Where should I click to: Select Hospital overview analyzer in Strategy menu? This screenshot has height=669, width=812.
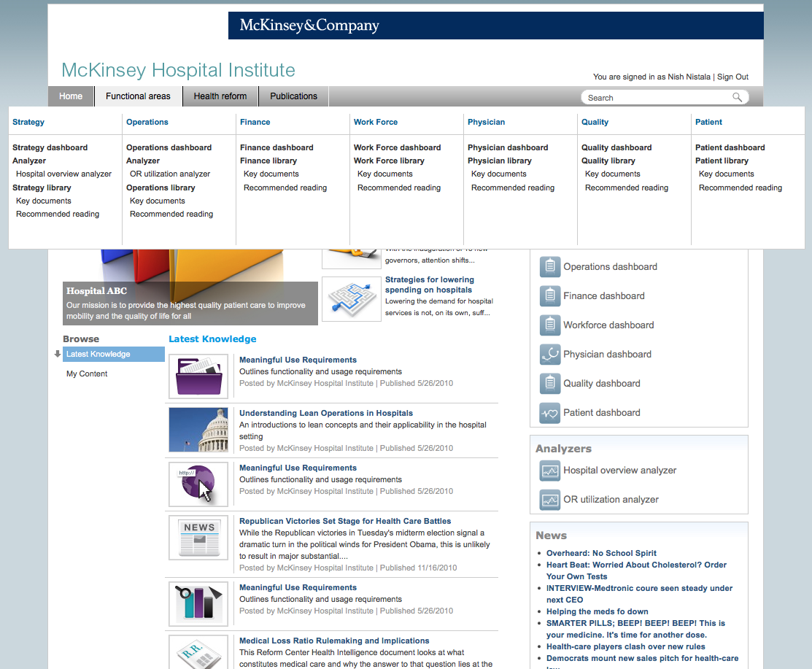pyautogui.click(x=63, y=174)
